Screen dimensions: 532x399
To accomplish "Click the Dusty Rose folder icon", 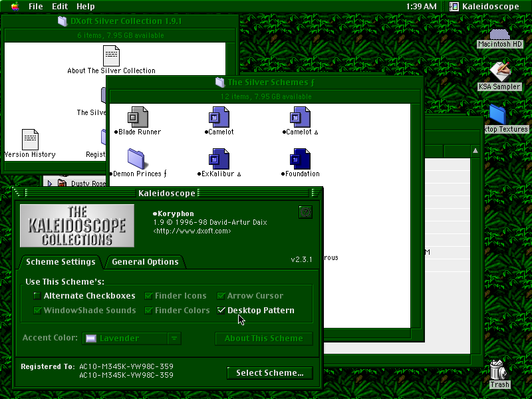I will point(62,184).
